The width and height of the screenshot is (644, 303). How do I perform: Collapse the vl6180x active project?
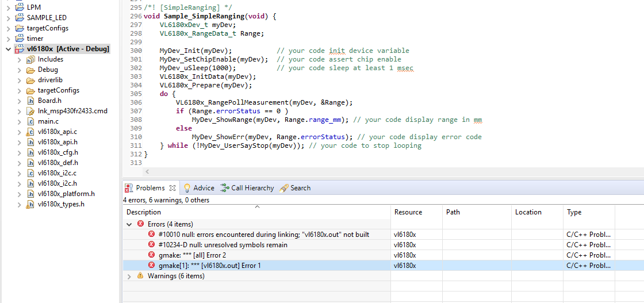point(9,49)
